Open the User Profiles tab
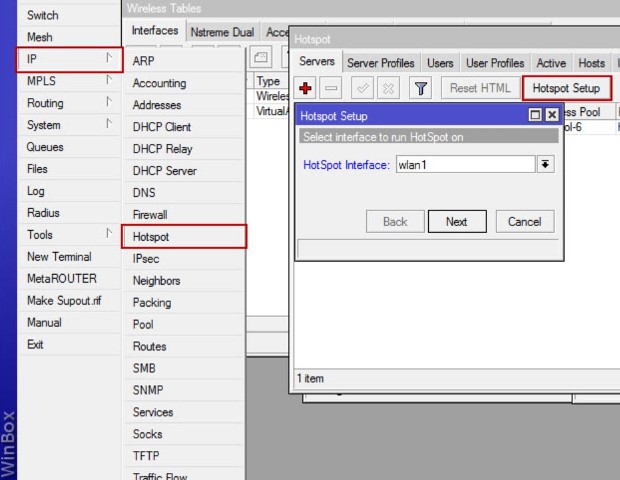The width and height of the screenshot is (620, 480). pos(495,63)
